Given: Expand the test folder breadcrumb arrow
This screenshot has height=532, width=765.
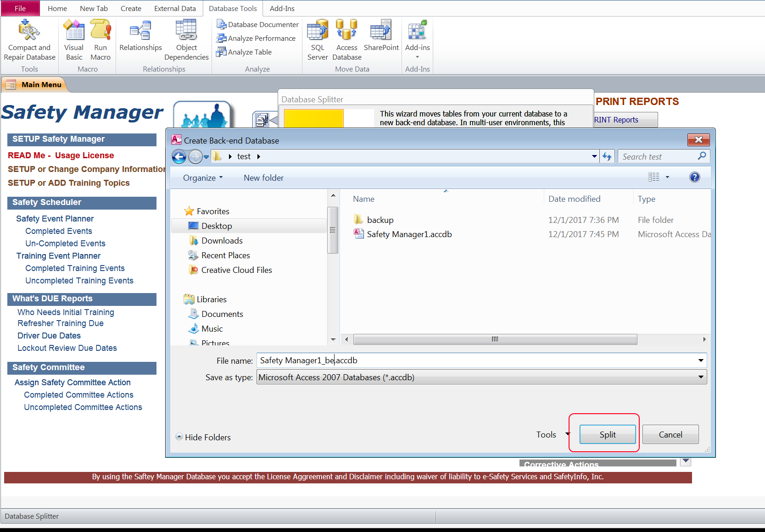Looking at the screenshot, I should coord(259,157).
